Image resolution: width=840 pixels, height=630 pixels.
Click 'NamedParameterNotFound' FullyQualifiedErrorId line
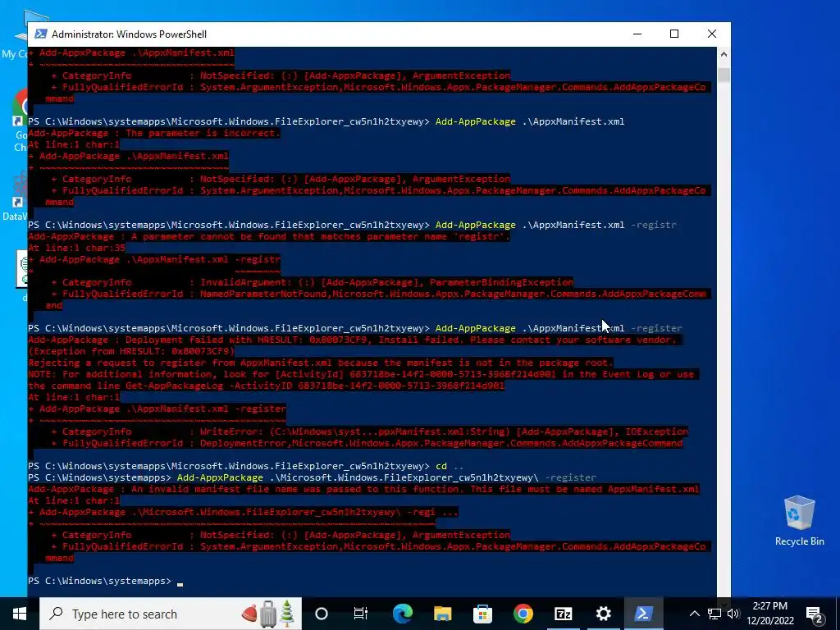coord(379,294)
